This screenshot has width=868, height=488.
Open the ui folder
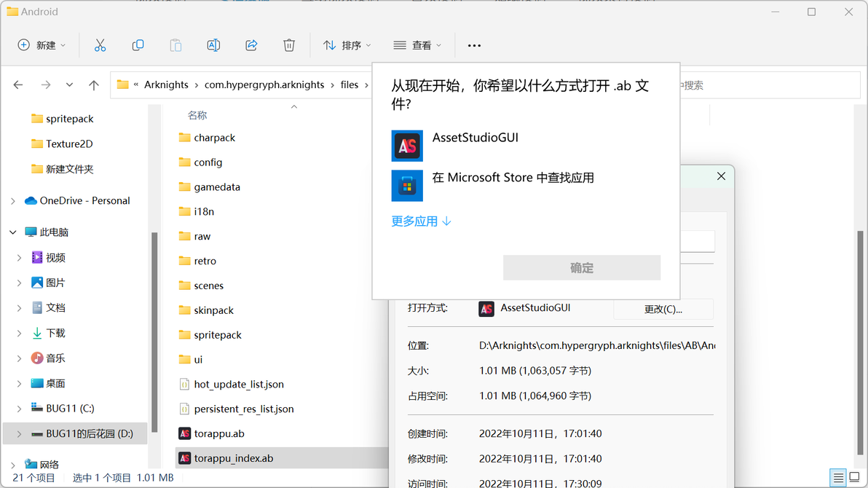click(198, 360)
